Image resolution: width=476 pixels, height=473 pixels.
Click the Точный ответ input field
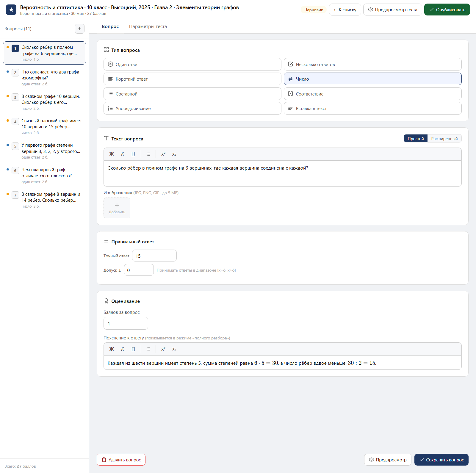click(x=154, y=256)
